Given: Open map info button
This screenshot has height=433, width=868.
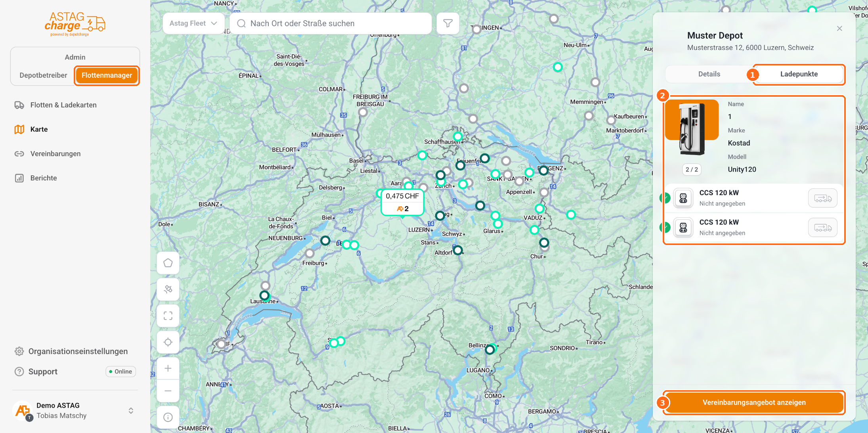Looking at the screenshot, I should point(168,417).
